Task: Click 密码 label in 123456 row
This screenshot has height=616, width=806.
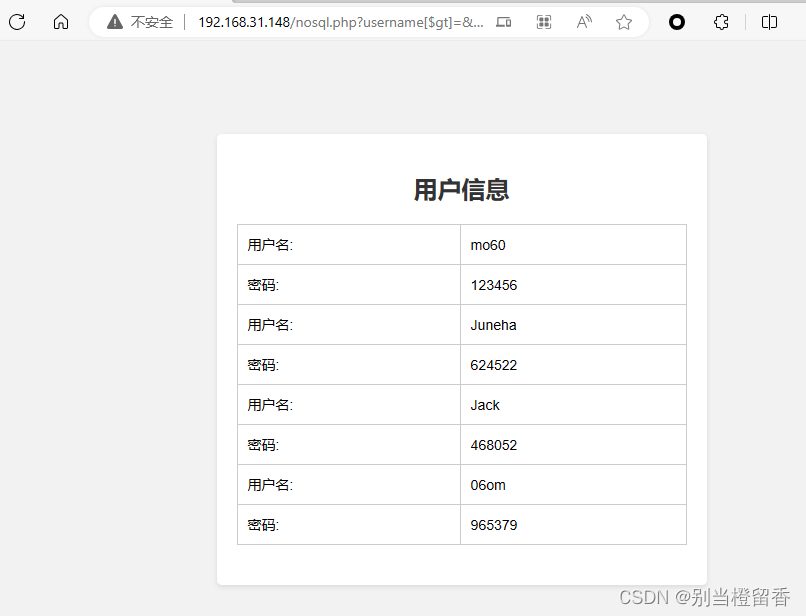Action: coord(263,285)
